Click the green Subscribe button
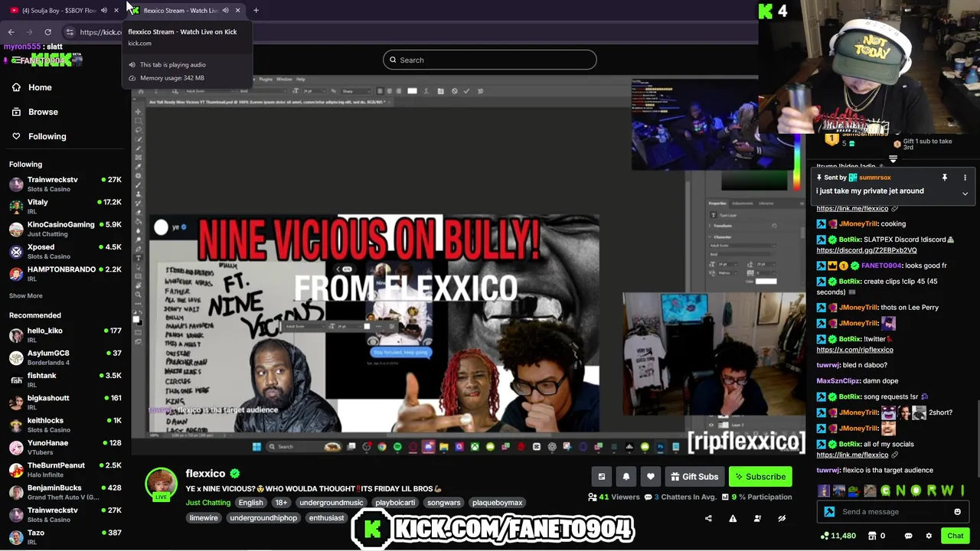The image size is (980, 551). coord(760,477)
